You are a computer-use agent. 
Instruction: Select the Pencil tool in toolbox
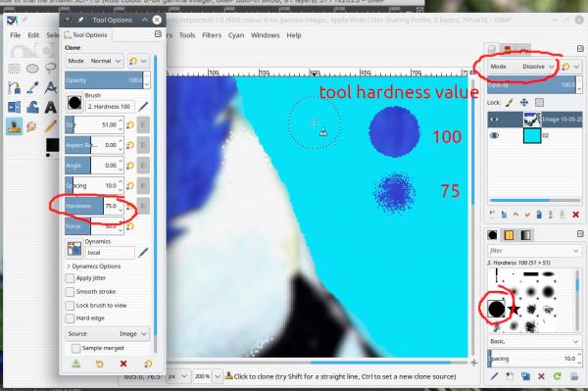pyautogui.click(x=51, y=126)
